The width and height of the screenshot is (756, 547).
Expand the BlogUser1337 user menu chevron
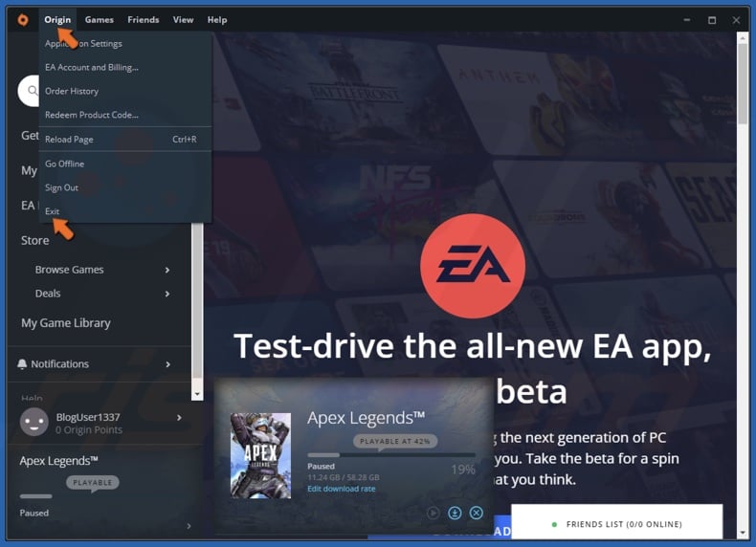(x=179, y=417)
